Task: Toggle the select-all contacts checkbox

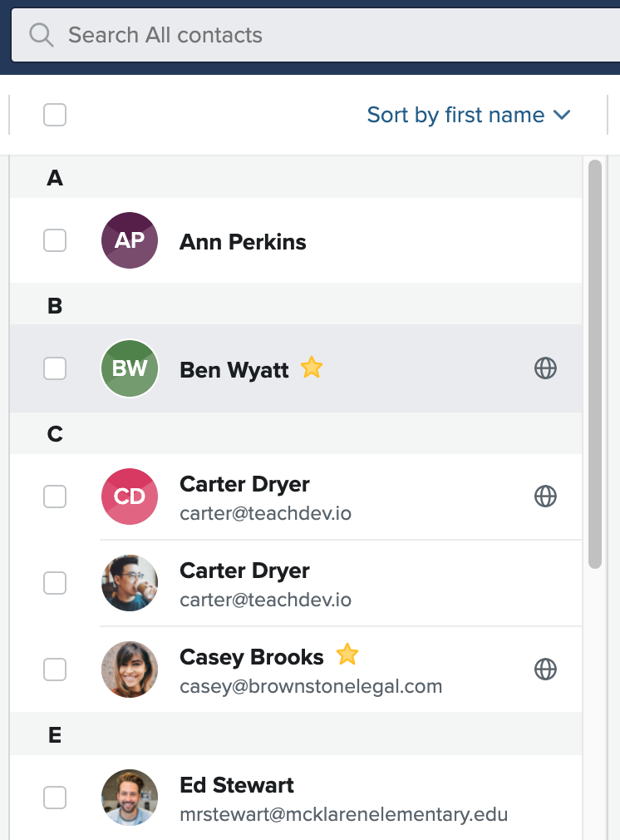Action: click(55, 115)
